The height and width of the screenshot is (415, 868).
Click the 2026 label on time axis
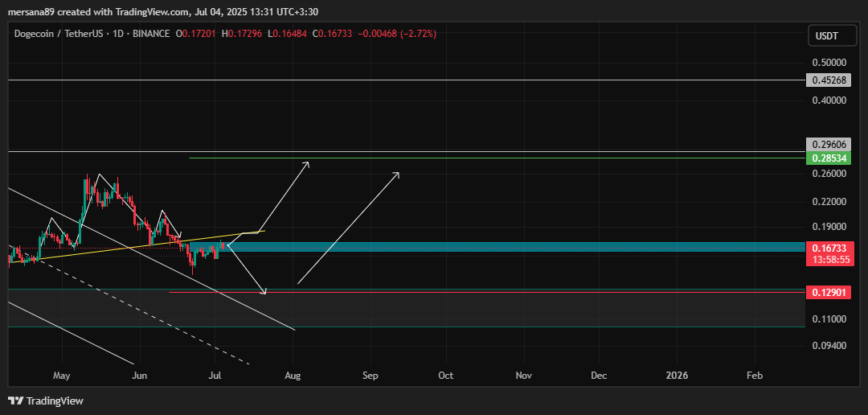677,376
